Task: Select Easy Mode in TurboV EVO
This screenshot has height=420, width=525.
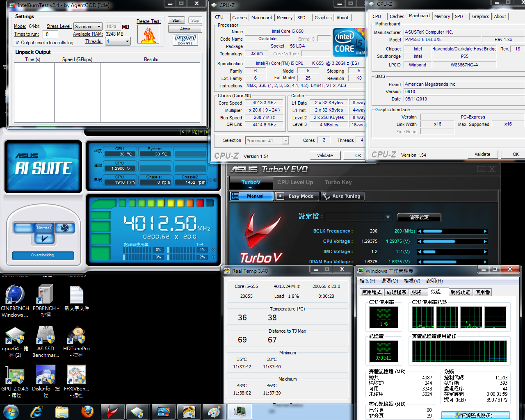Action: click(x=297, y=196)
